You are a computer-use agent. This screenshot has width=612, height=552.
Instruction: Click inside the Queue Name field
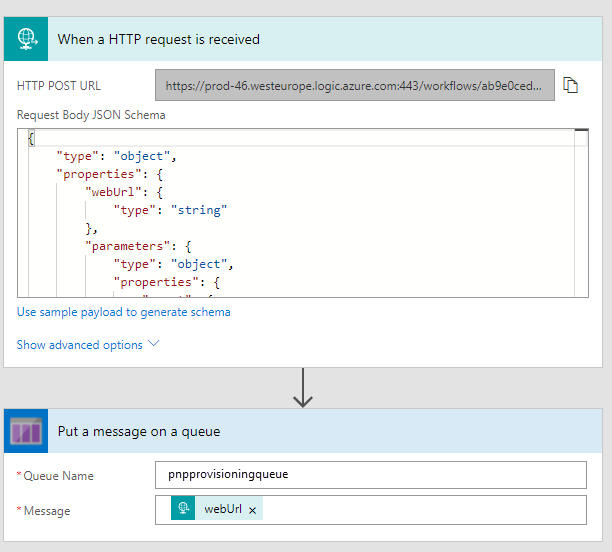(x=371, y=475)
